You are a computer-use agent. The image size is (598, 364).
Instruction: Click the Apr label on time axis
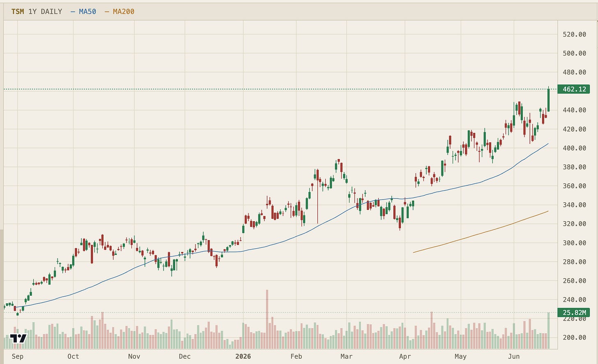click(405, 356)
